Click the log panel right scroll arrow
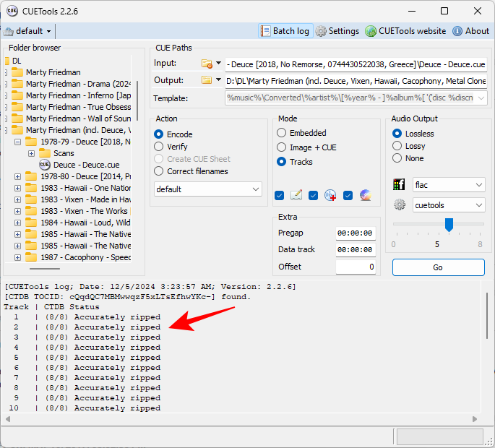The width and height of the screenshot is (495, 448). 475,419
